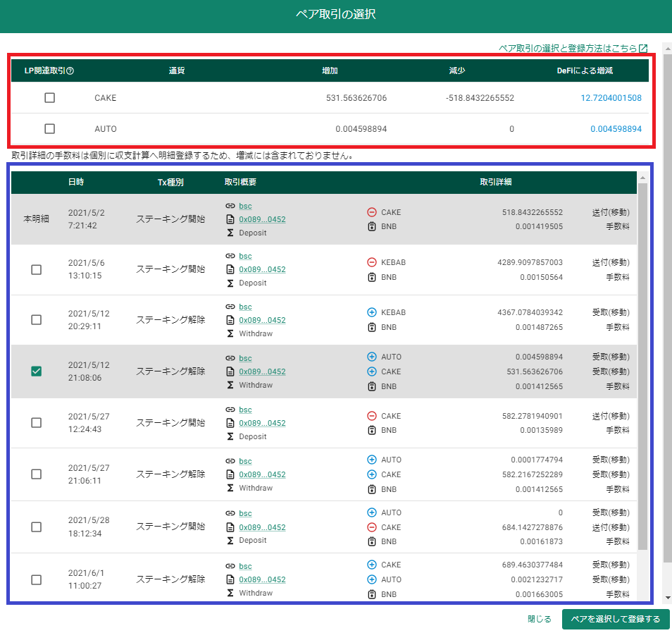Open 0x089...0452 link in 2021/5/27 12:24:43 row
The height and width of the screenshot is (633, 672).
point(262,423)
